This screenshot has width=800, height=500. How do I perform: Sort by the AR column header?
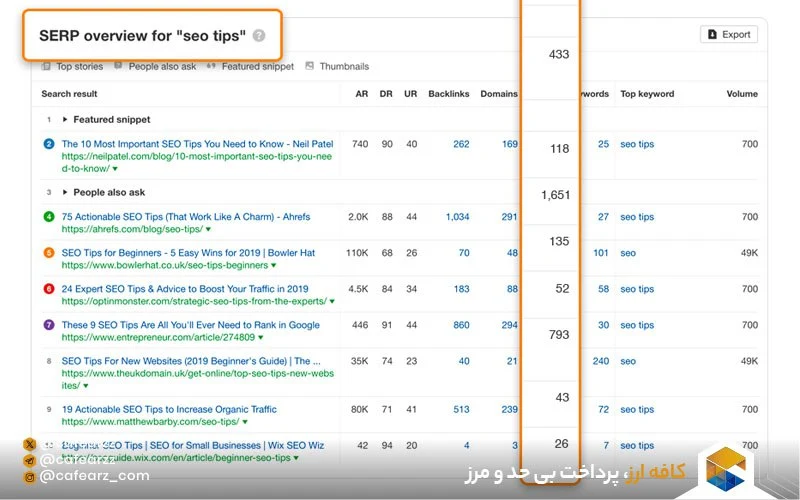tap(362, 94)
